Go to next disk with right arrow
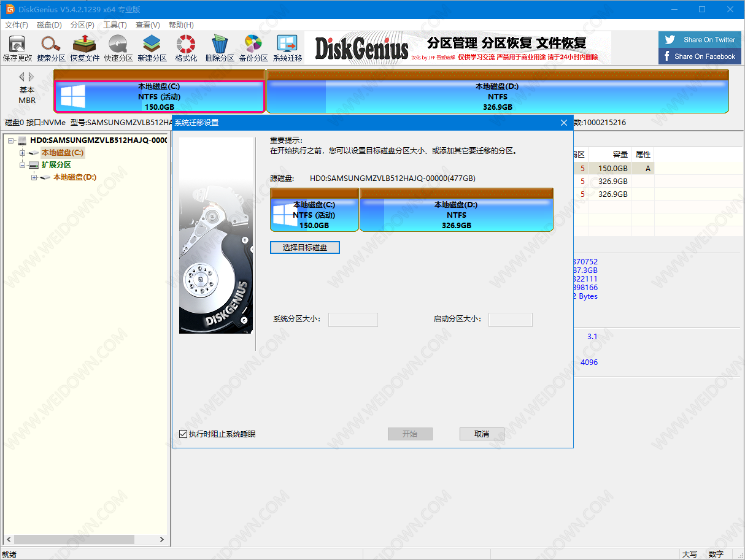This screenshot has height=560, width=745. point(31,77)
